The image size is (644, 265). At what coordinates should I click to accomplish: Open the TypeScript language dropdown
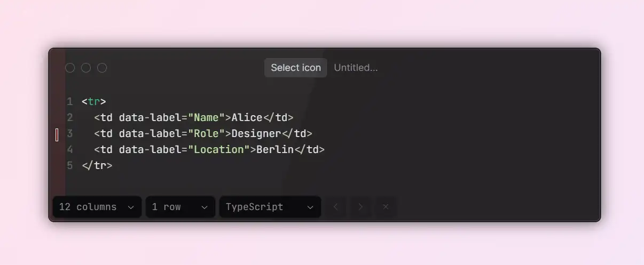point(270,207)
